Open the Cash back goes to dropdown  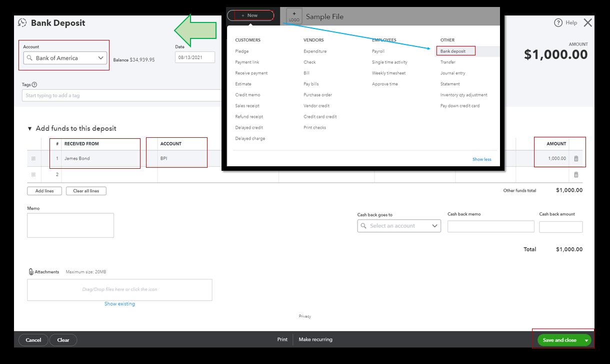[x=434, y=226]
